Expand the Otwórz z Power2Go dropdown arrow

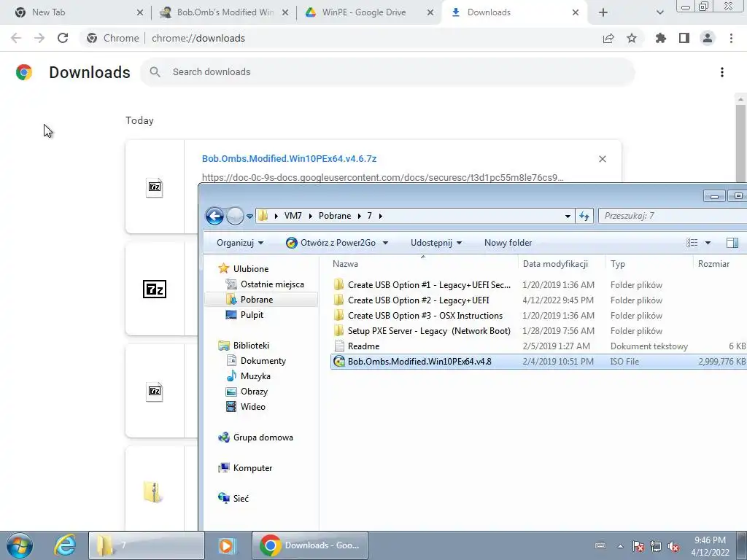point(385,243)
